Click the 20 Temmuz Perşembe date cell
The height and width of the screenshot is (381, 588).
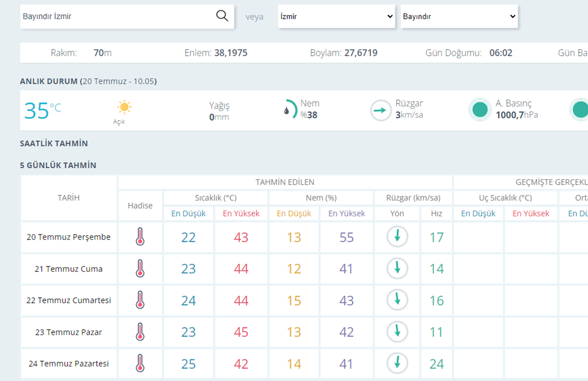click(69, 237)
